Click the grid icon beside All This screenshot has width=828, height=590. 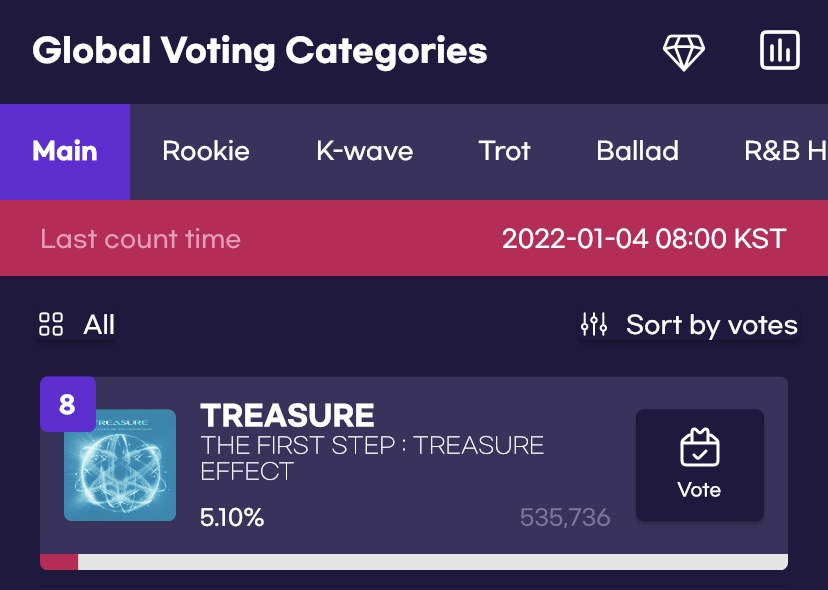pyautogui.click(x=50, y=324)
